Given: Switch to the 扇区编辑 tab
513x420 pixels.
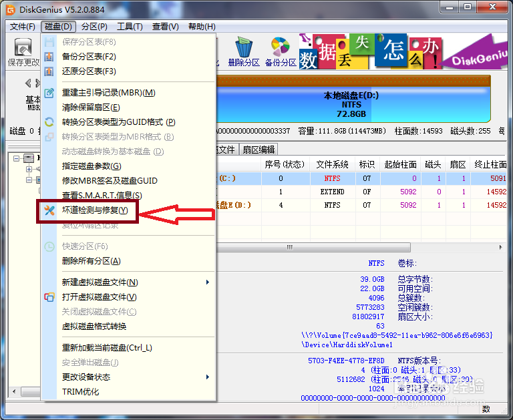Looking at the screenshot, I should (x=259, y=150).
